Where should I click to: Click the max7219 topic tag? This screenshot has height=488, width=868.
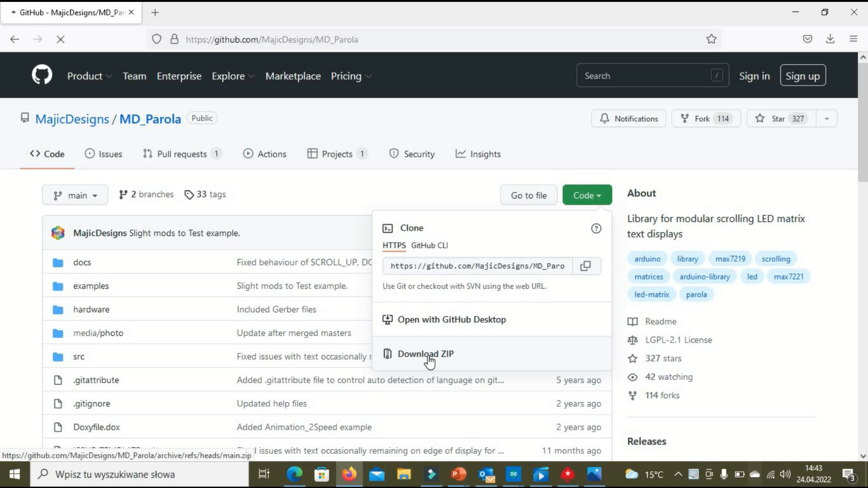click(730, 259)
